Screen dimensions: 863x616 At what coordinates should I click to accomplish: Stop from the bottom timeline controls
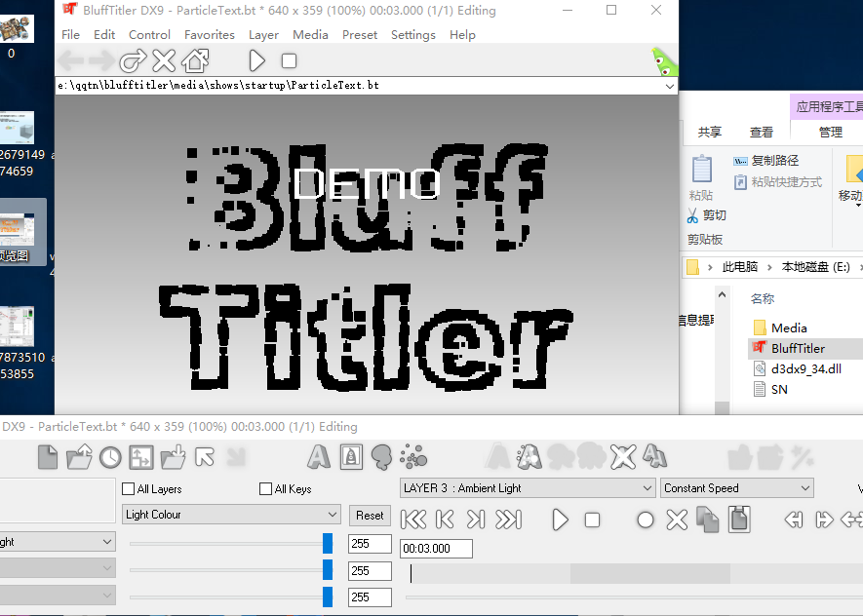592,520
